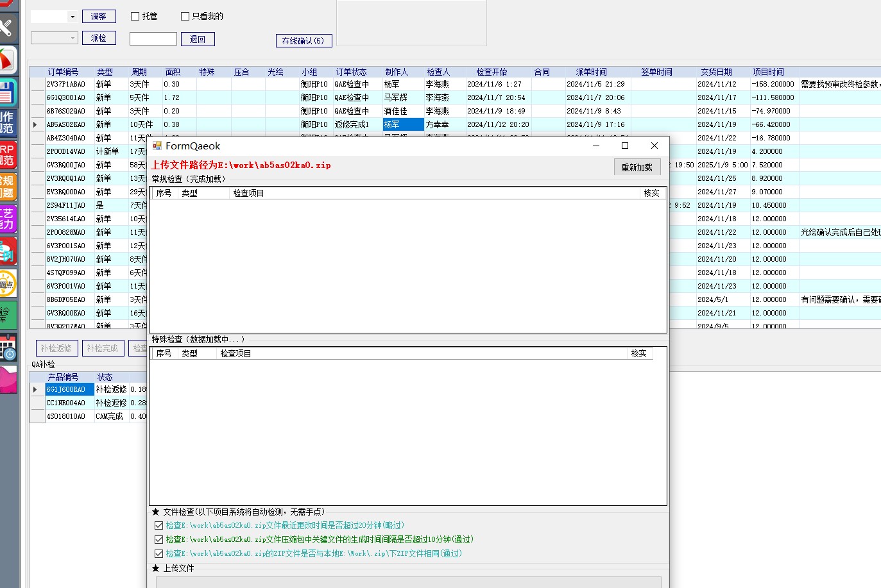Open the blue 作规范 sidebar icon
Viewport: 881px width, 588px height.
7,123
